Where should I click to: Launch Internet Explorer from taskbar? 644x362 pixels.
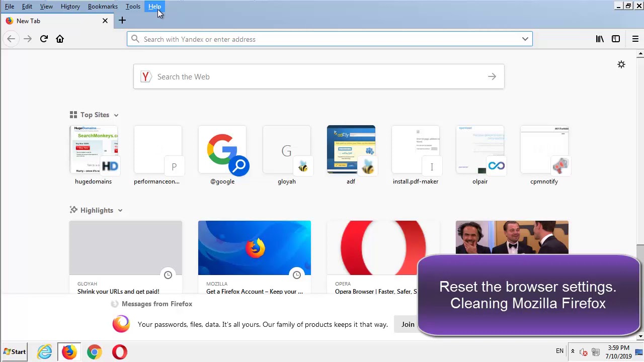coord(45,352)
